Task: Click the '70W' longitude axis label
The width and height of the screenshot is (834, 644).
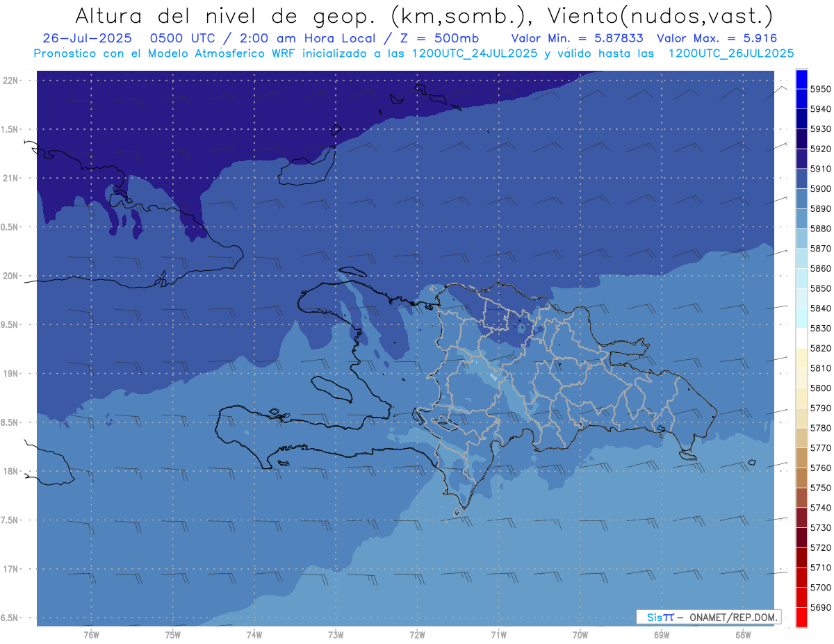Action: 580,635
